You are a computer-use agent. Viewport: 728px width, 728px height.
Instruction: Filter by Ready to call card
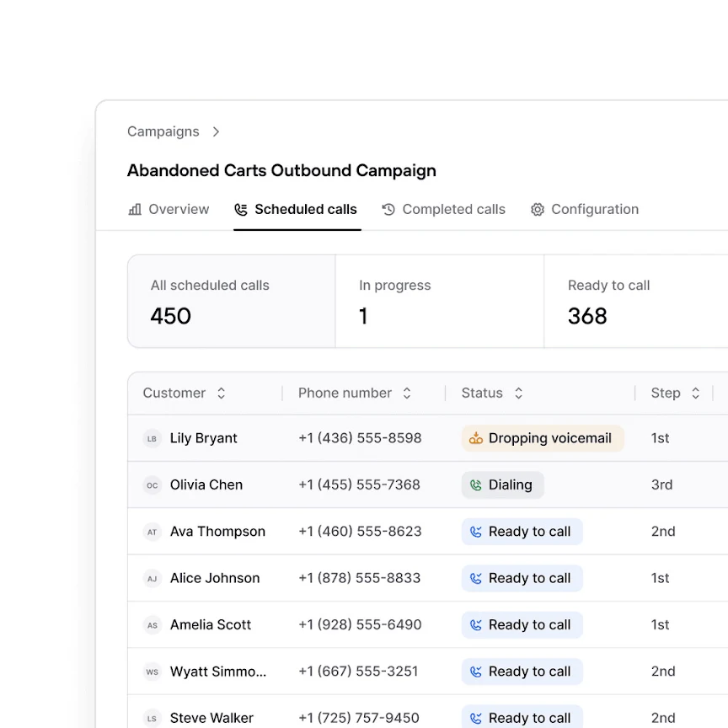point(636,301)
